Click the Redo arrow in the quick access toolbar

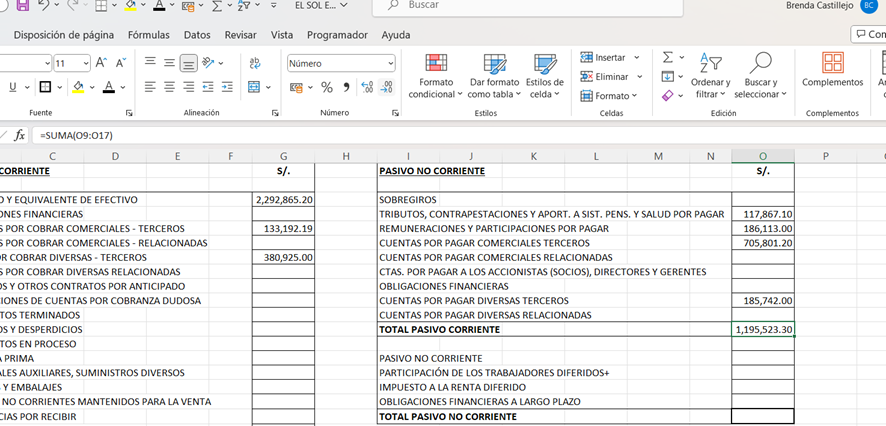tap(74, 5)
